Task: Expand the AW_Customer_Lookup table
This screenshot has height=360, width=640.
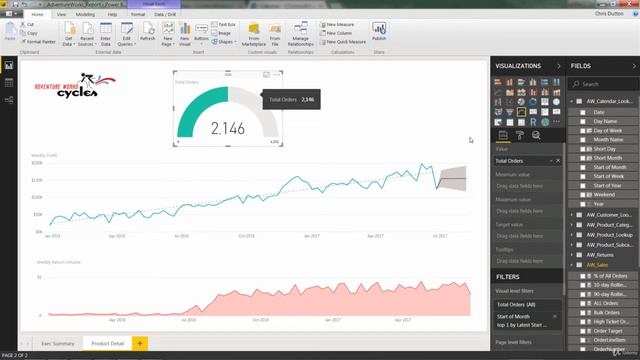Action: point(572,215)
